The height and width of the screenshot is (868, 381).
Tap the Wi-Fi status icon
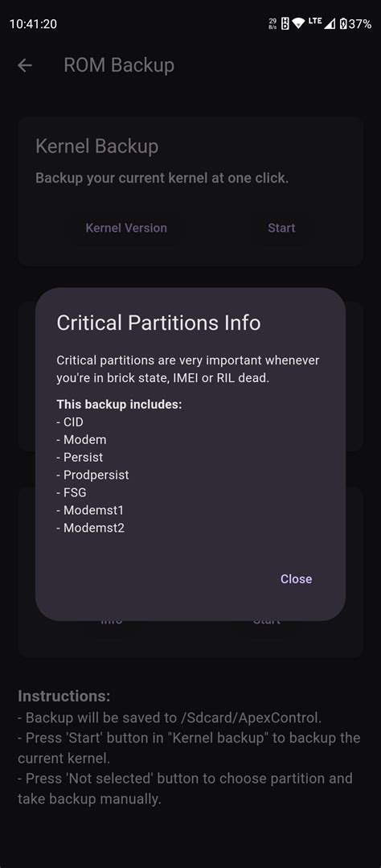pyautogui.click(x=298, y=24)
